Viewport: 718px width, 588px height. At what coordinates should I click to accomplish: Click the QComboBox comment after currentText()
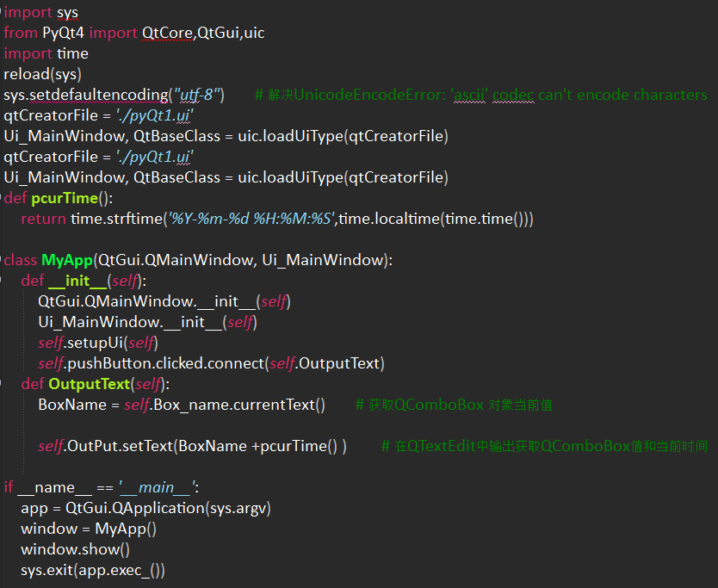coord(454,405)
